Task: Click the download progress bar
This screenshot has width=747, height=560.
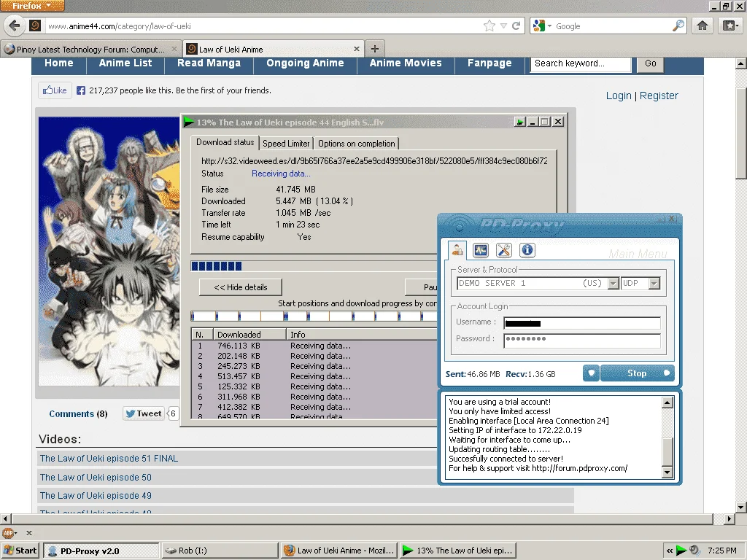Action: point(314,265)
